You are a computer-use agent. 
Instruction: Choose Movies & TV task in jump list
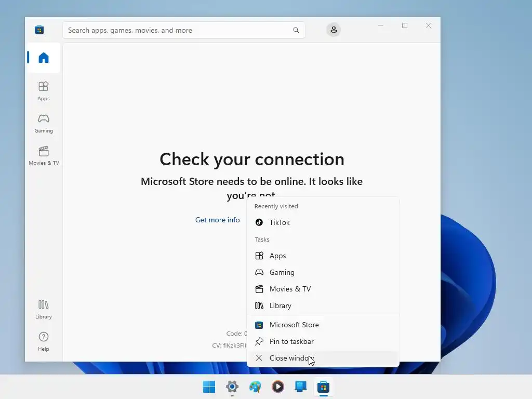323,289
